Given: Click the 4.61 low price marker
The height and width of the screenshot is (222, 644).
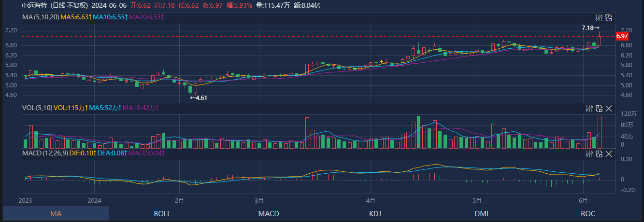Looking at the screenshot, I should pyautogui.click(x=199, y=97).
